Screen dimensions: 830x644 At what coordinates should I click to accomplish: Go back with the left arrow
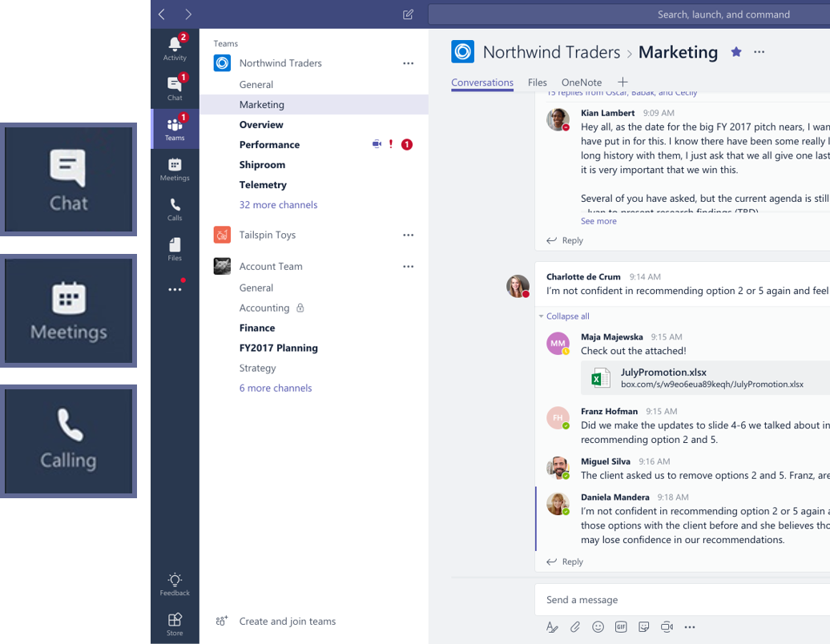(162, 14)
